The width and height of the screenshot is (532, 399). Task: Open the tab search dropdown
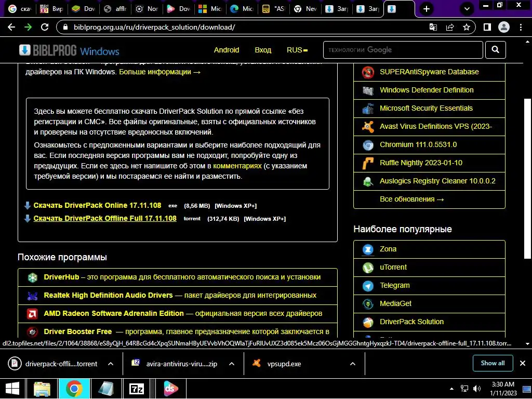coord(467,9)
